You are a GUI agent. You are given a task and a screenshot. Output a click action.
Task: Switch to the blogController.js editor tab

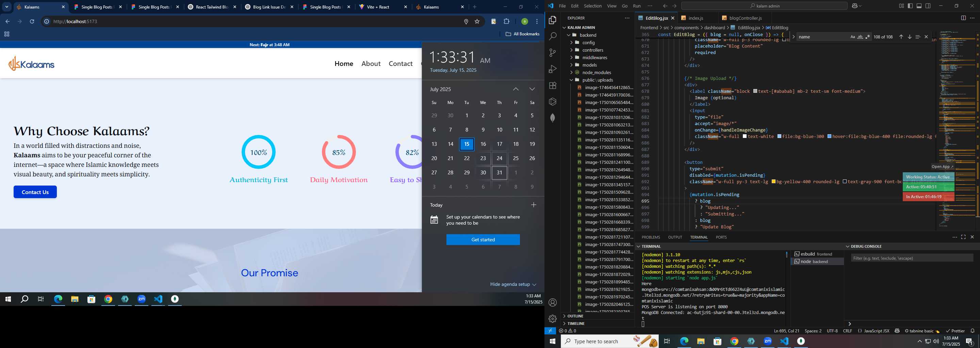click(745, 18)
